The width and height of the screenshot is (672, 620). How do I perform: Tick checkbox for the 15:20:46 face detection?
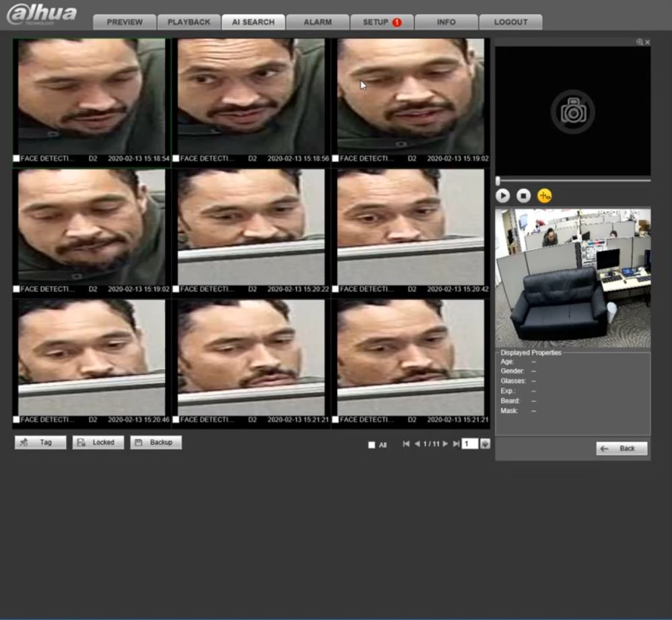[17, 420]
